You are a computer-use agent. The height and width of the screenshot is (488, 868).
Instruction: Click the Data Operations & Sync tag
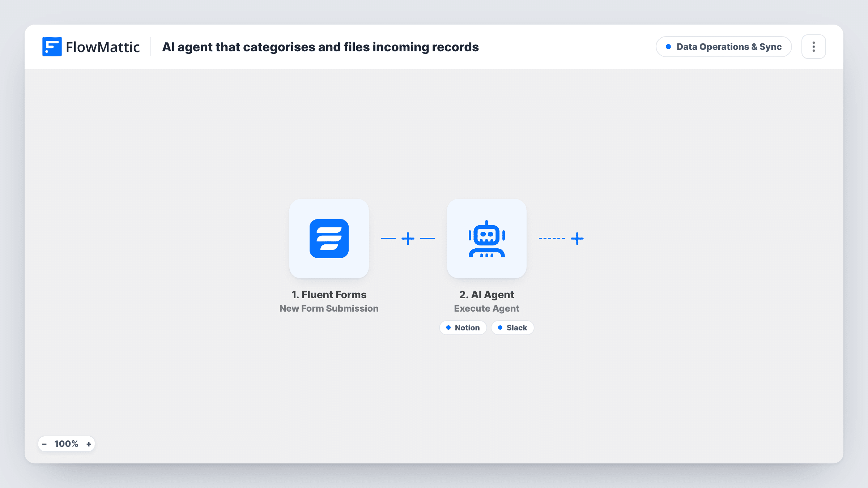(724, 47)
